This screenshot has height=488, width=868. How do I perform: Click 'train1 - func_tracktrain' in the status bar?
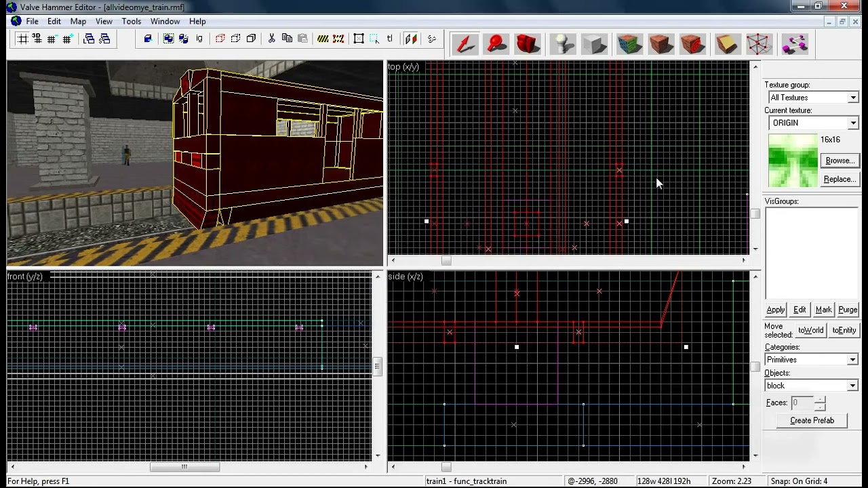pos(467,481)
